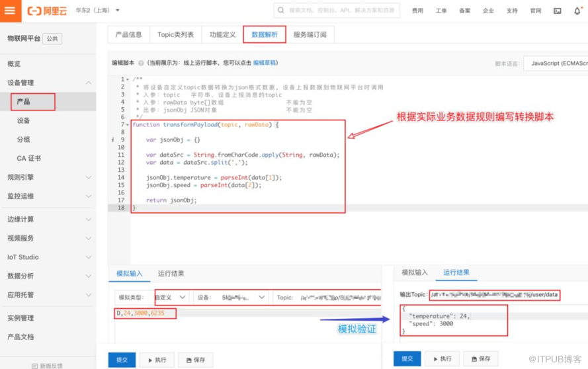The width and height of the screenshot is (588, 369).
Task: Click the right panel 保存 button
Action: point(481,358)
